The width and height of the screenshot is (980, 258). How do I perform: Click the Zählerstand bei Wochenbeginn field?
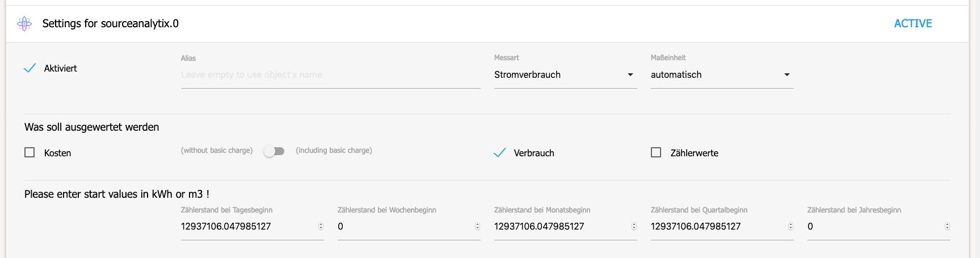coord(409,226)
